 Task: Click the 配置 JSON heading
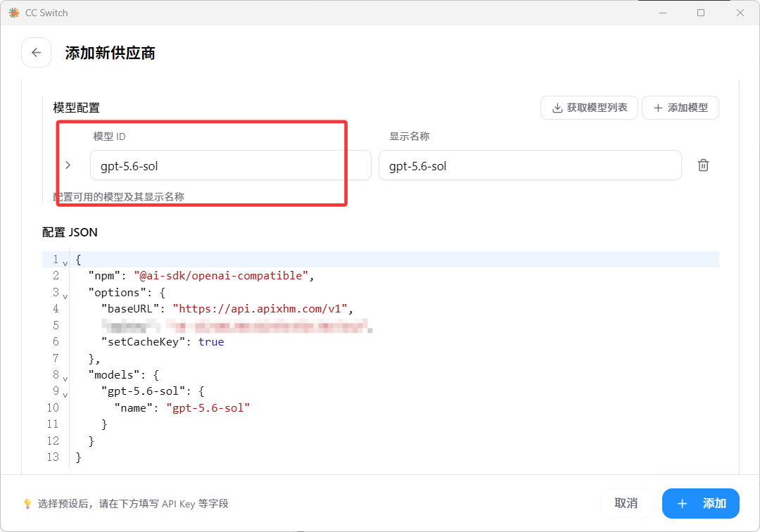click(70, 232)
